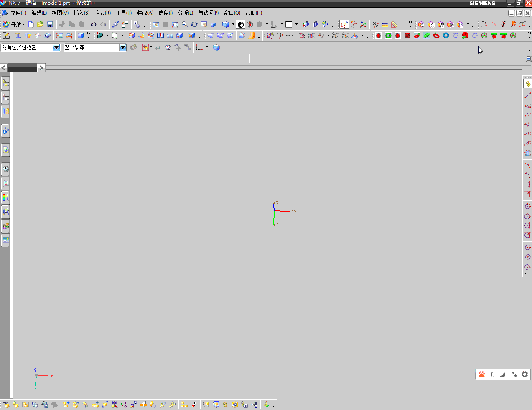The image size is (532, 410).
Task: Save the part with floppy disk icon
Action: pyautogui.click(x=50, y=24)
